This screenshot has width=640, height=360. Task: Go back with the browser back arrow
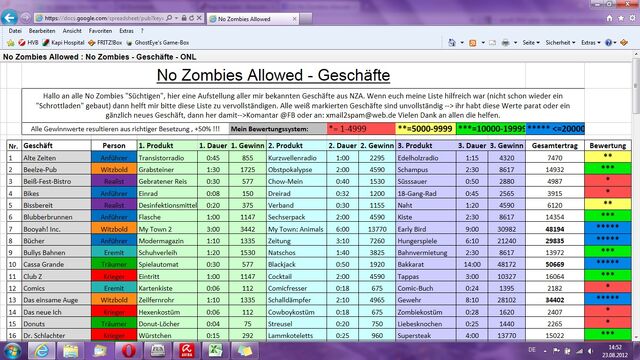tap(9, 18)
